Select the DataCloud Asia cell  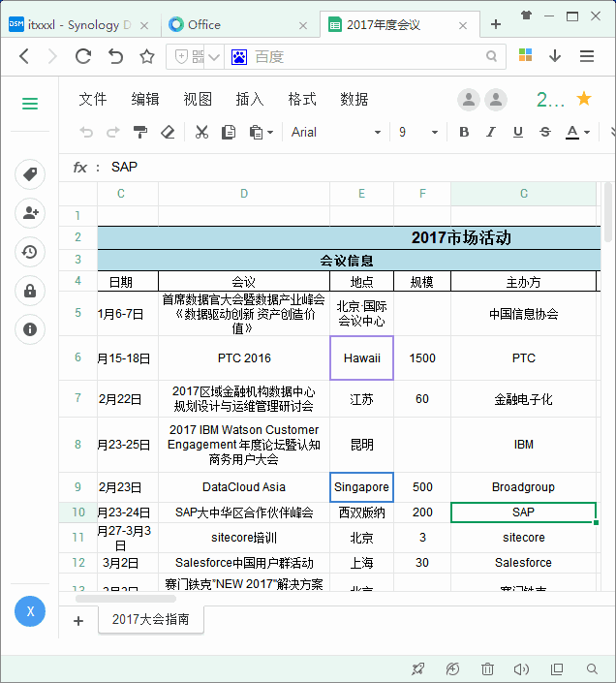coord(244,487)
